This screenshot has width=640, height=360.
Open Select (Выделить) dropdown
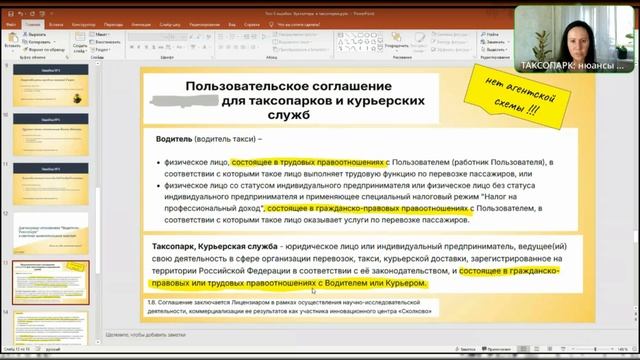tap(494, 50)
